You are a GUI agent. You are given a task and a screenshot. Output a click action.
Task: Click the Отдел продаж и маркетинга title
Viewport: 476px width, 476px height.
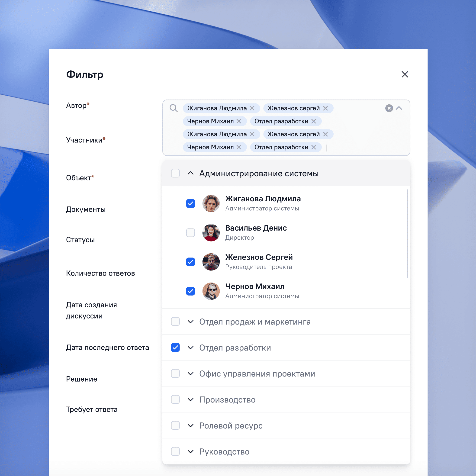[x=255, y=322]
